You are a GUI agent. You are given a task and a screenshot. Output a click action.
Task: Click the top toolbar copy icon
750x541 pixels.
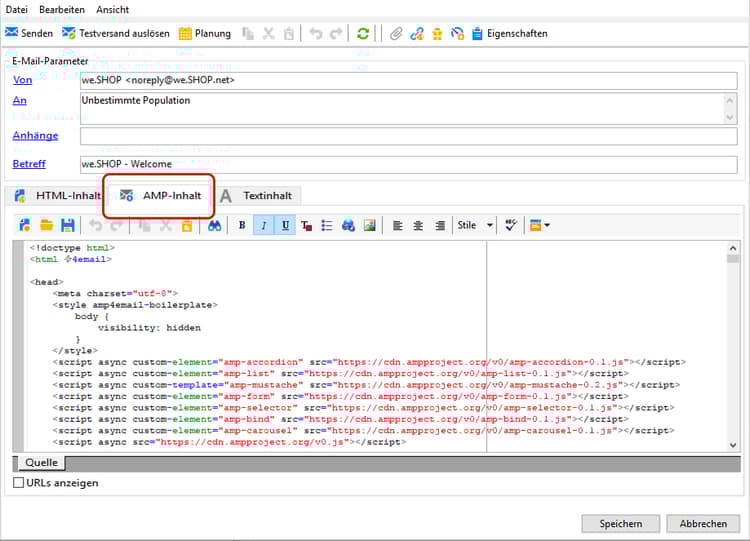point(248,33)
